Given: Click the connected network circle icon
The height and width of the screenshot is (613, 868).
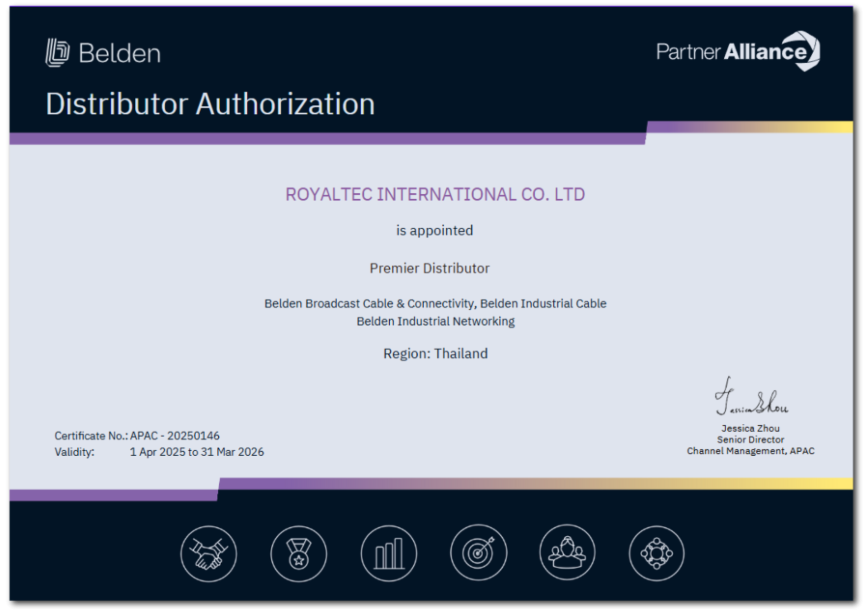Looking at the screenshot, I should 656,553.
